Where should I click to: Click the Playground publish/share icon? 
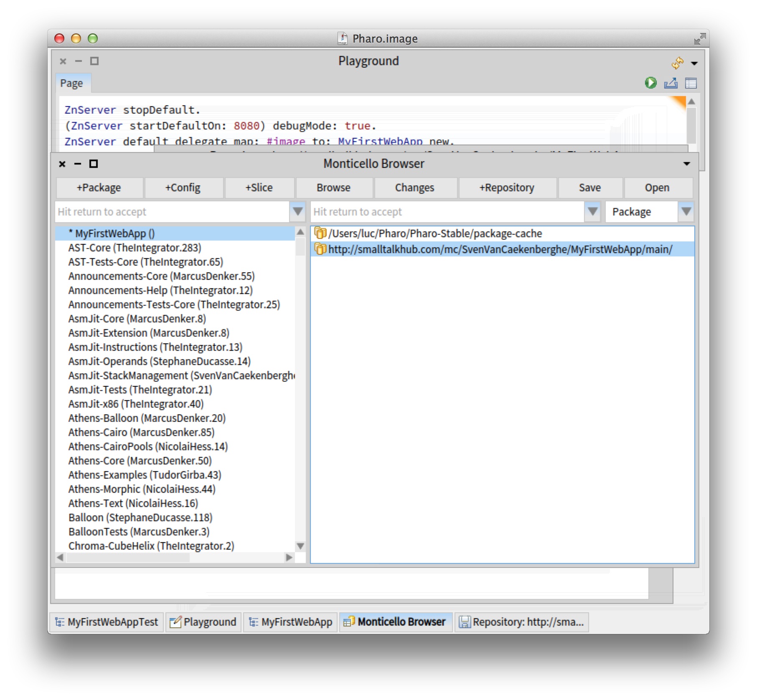[671, 83]
